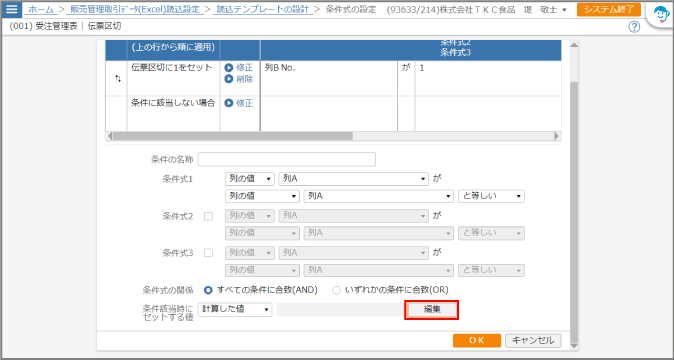
Task: Select いずれかの条件に合致(OR) radio button
Action: [x=337, y=290]
